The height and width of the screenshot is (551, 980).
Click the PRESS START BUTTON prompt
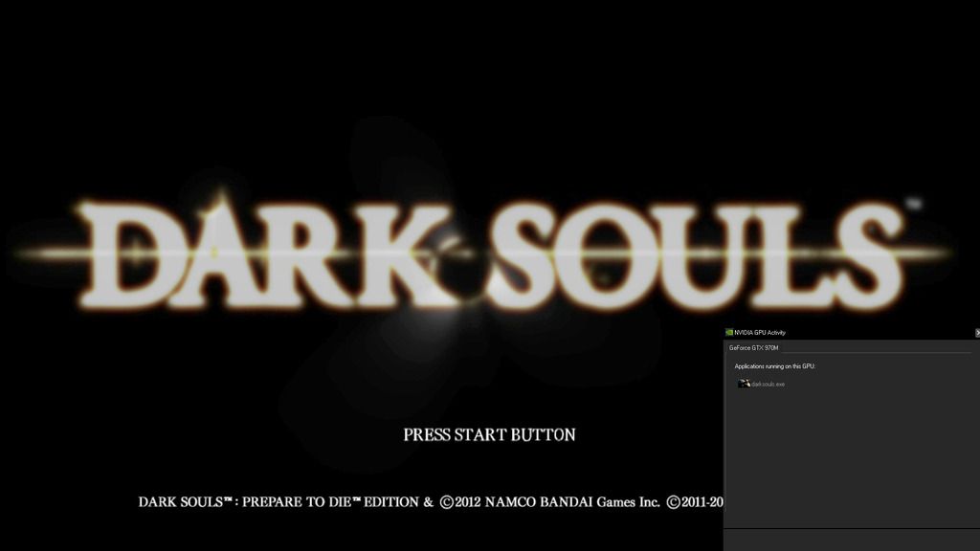point(489,434)
